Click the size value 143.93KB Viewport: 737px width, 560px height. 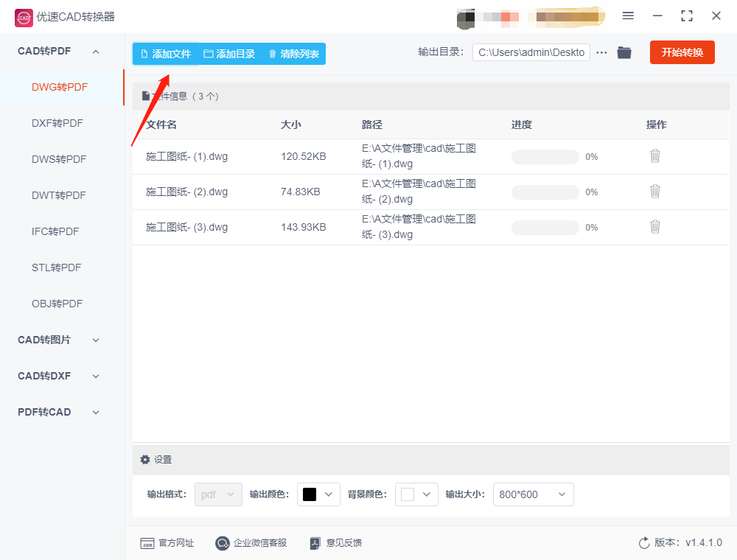(303, 228)
